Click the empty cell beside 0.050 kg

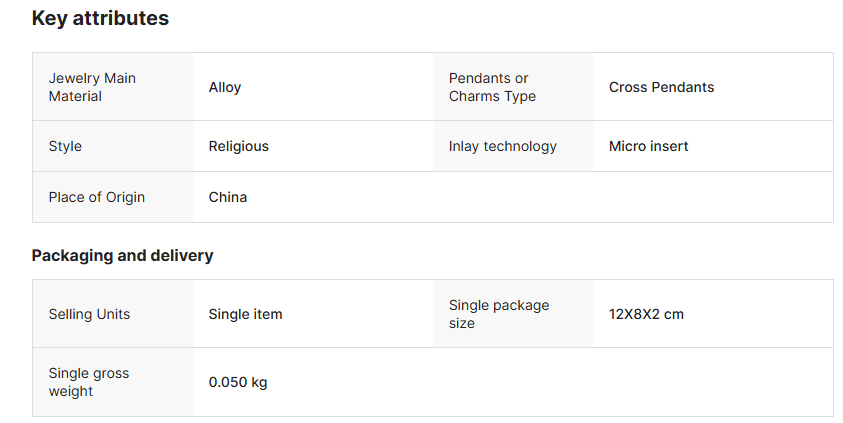(x=633, y=382)
